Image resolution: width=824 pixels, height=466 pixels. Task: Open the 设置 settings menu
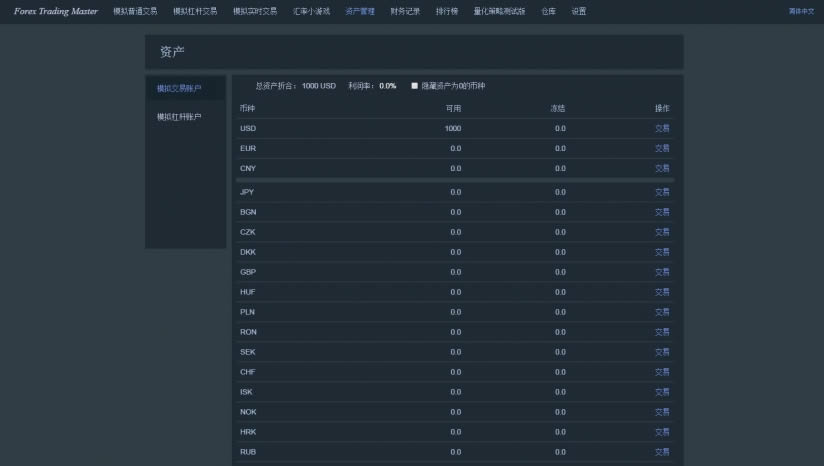(x=579, y=11)
